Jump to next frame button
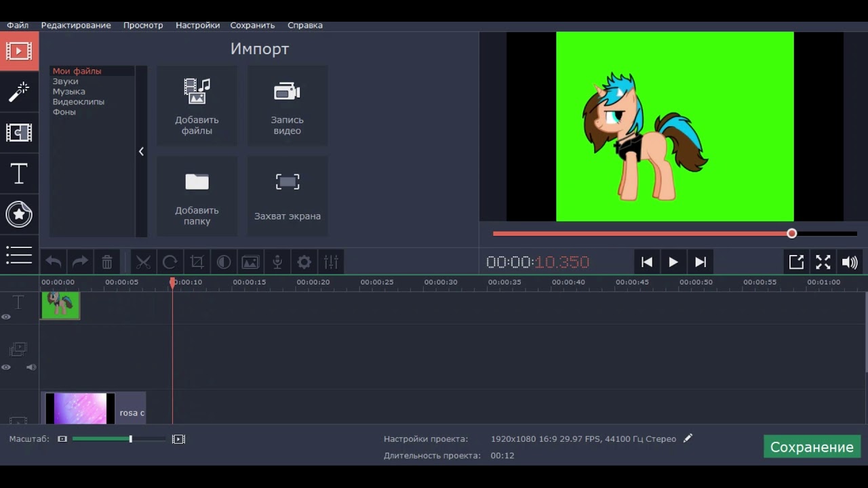This screenshot has width=868, height=488. point(701,262)
